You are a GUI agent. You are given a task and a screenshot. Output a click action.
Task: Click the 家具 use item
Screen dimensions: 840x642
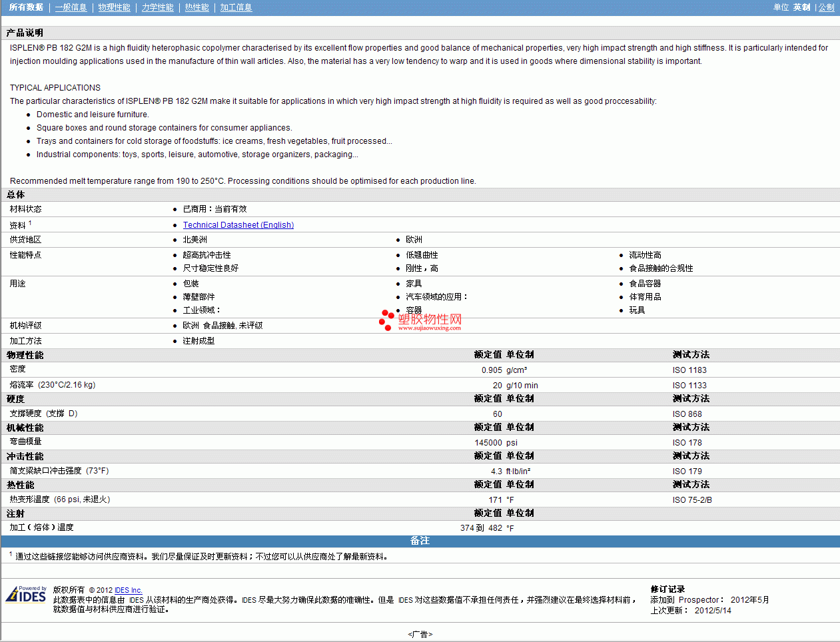point(414,284)
